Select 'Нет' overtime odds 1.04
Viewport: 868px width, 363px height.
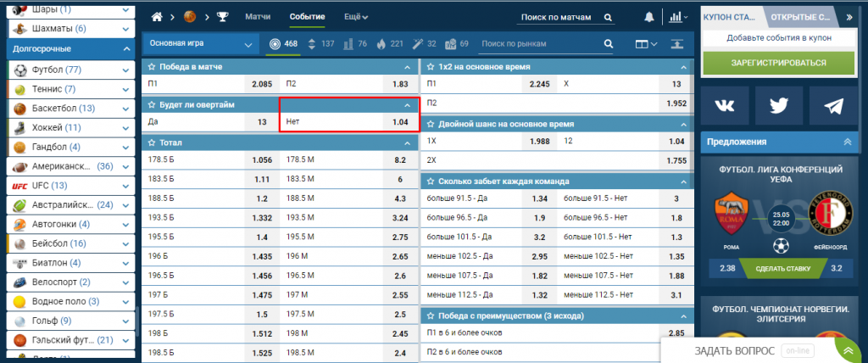349,122
